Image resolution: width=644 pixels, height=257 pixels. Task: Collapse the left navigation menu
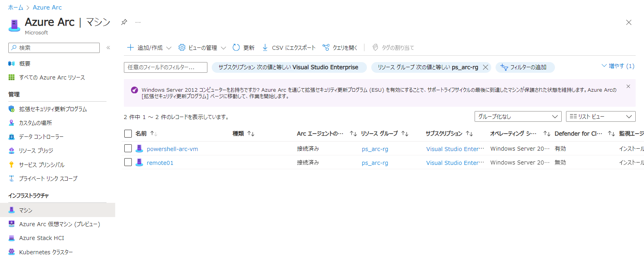(108, 48)
